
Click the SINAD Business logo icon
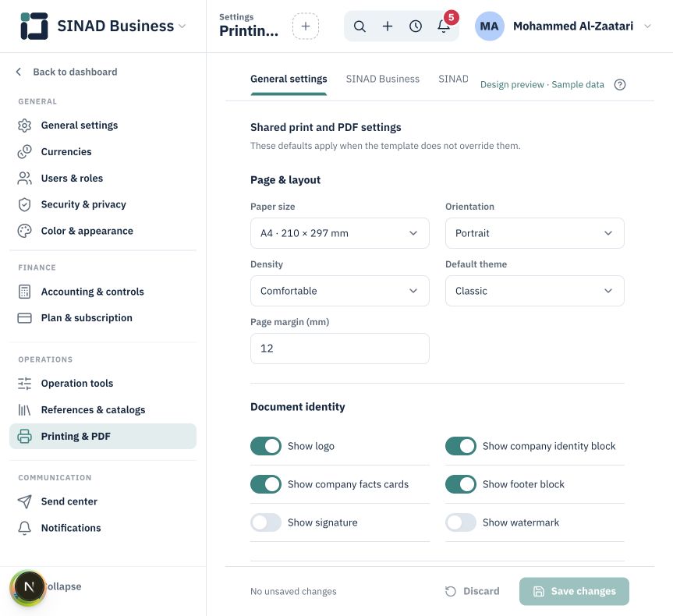tap(34, 26)
